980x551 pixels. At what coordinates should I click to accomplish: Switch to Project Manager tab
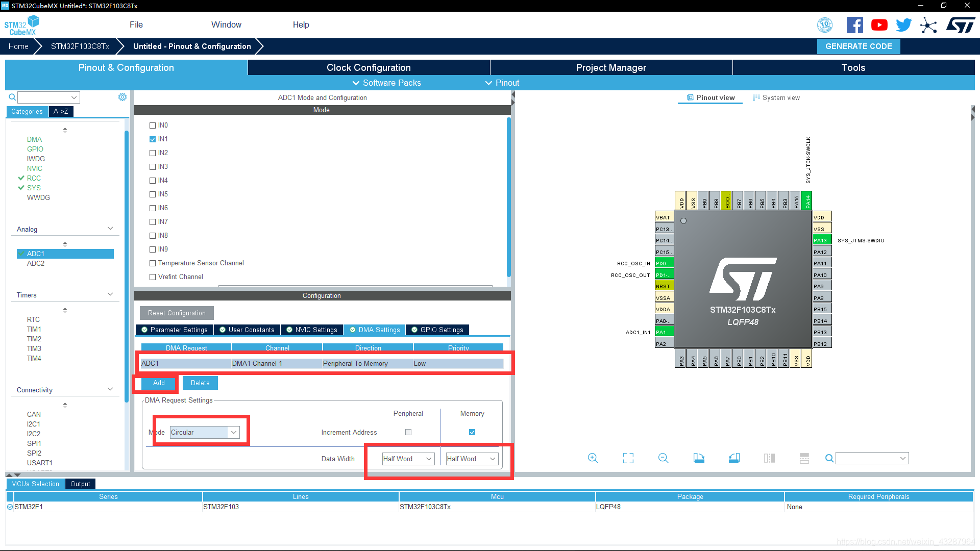(x=611, y=67)
